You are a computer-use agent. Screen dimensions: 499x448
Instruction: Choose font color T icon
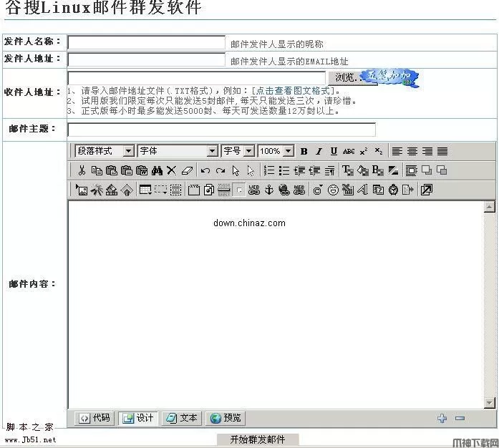point(348,171)
